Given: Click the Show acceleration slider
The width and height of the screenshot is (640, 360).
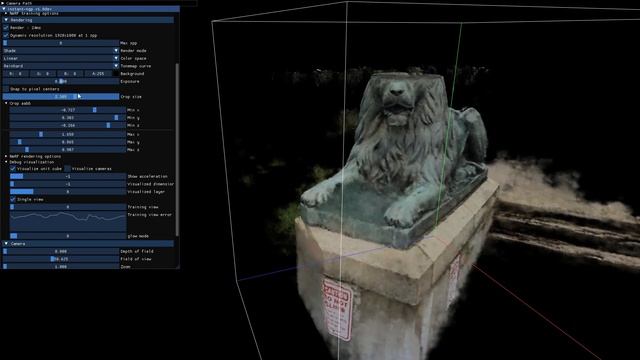Looking at the screenshot, I should [68, 176].
